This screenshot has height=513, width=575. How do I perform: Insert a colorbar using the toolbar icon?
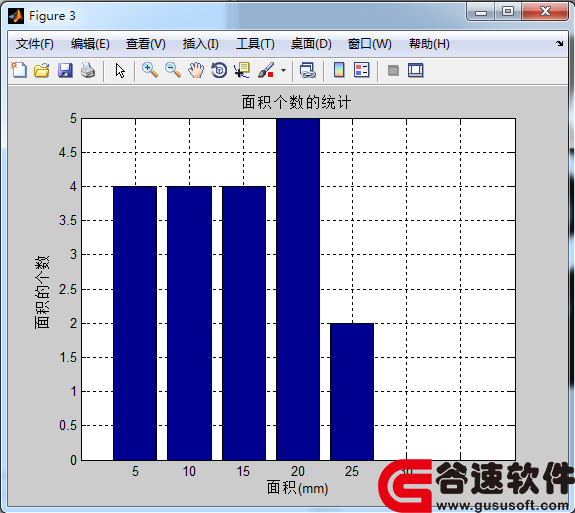coord(339,70)
